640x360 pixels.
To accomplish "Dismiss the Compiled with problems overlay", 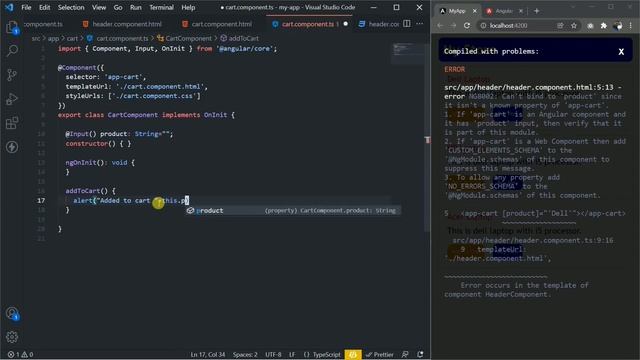I will (x=621, y=51).
